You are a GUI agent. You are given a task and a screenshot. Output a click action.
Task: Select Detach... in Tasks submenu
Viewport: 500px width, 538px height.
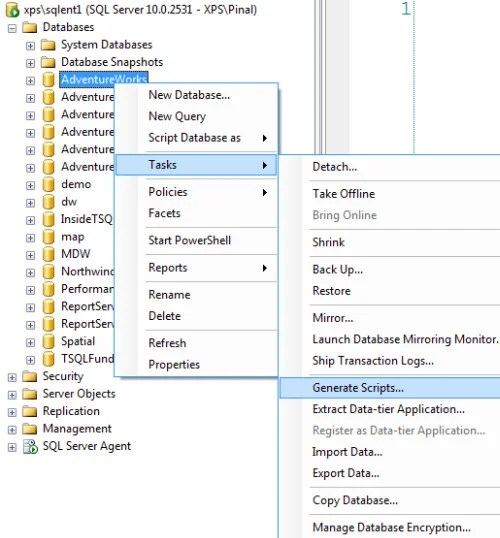[x=390, y=167]
